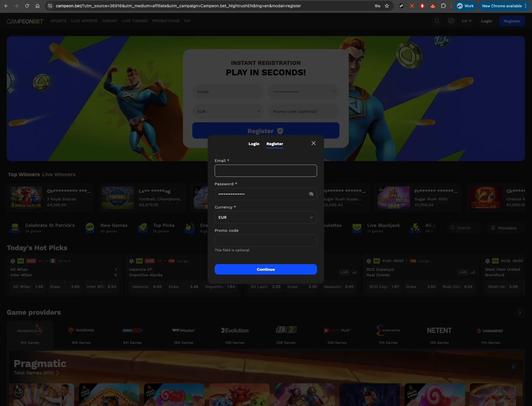Select Draw odds 3.80 for Milan derby
Viewport: 532px width, 406px height.
65,286
